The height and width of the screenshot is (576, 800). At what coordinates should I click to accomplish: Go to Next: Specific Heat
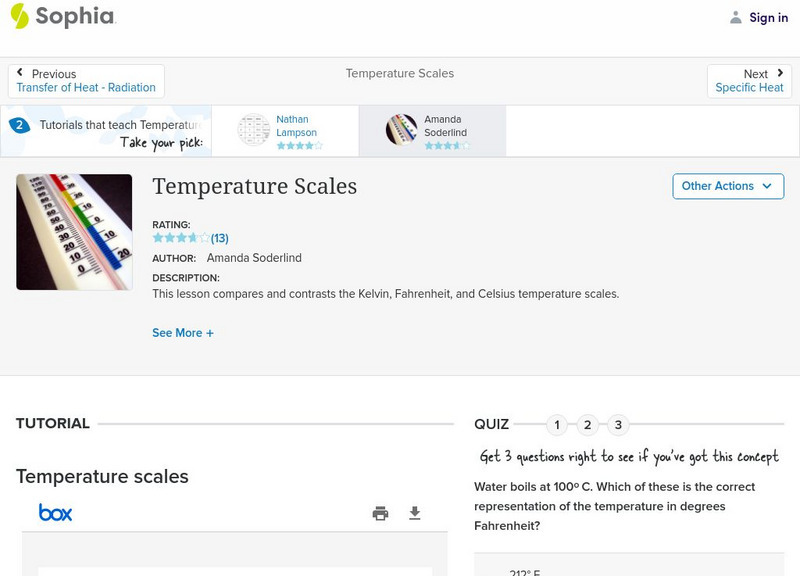pyautogui.click(x=749, y=81)
